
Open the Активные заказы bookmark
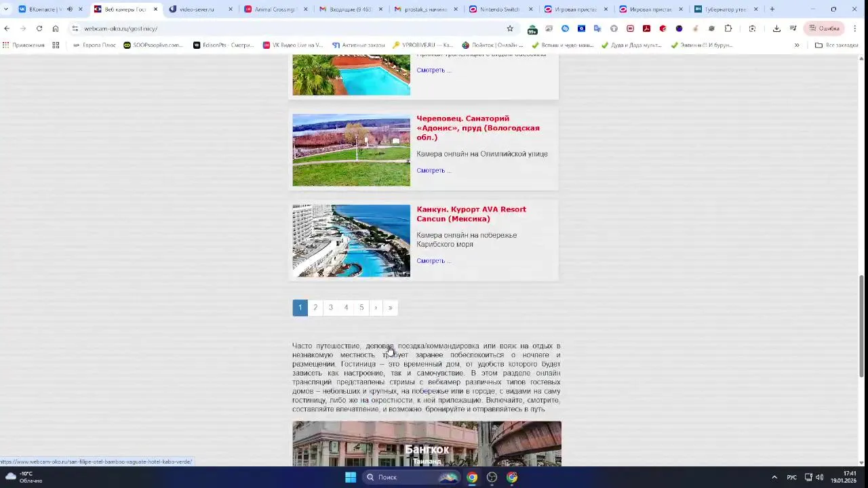click(358, 45)
